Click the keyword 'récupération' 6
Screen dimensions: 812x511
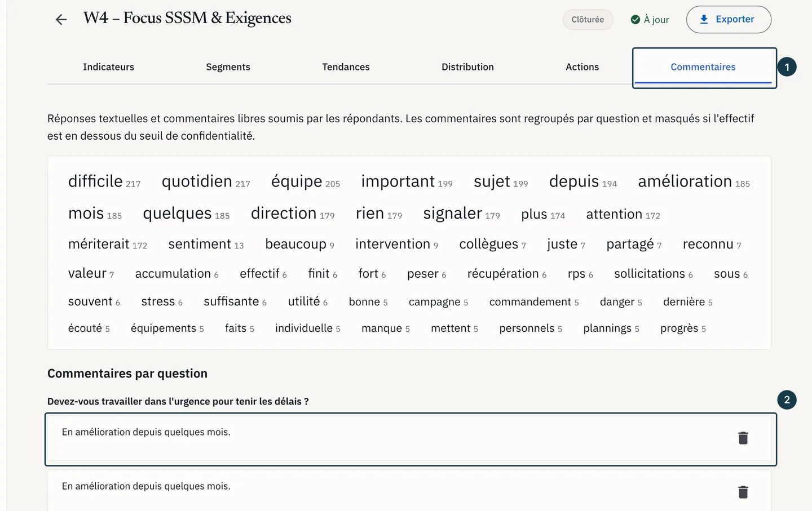[x=507, y=273]
